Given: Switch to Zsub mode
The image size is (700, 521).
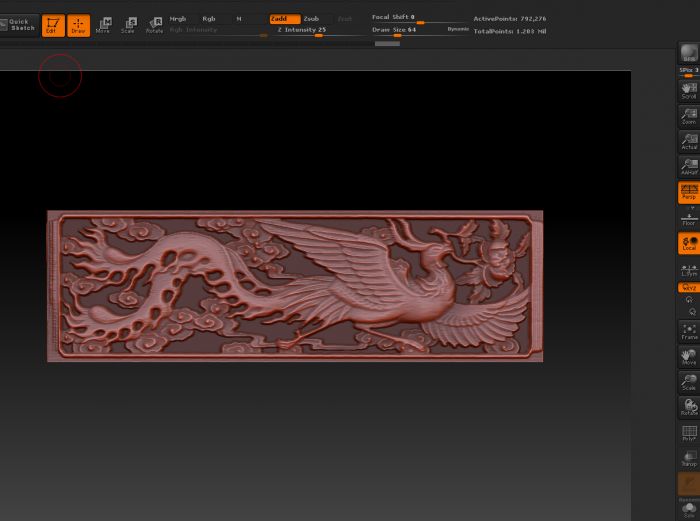Looking at the screenshot, I should pyautogui.click(x=312, y=19).
